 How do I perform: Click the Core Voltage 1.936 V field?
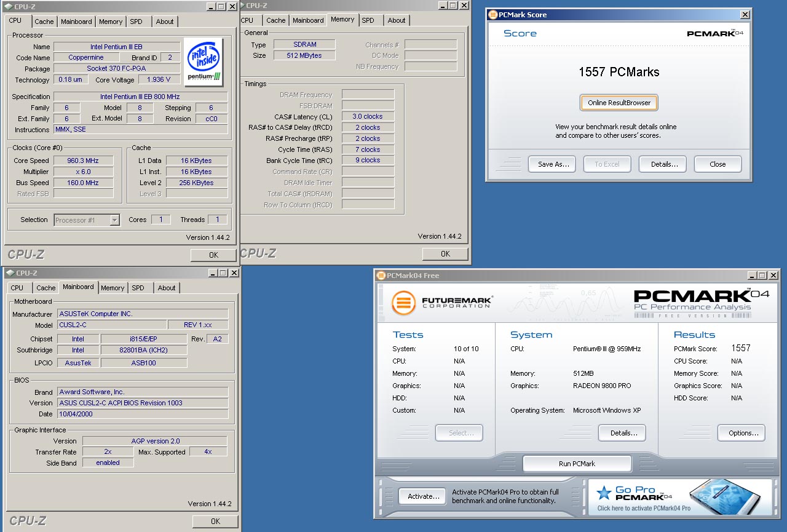click(x=159, y=79)
